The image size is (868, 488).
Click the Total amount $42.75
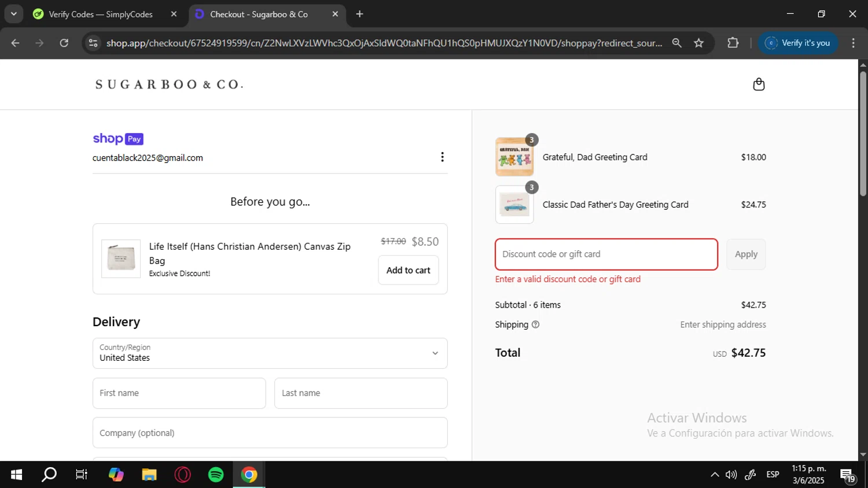click(748, 353)
